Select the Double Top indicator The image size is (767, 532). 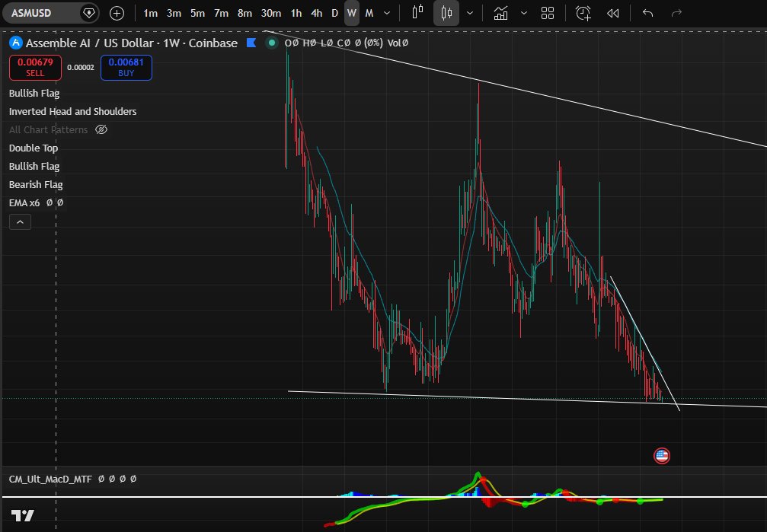34,148
